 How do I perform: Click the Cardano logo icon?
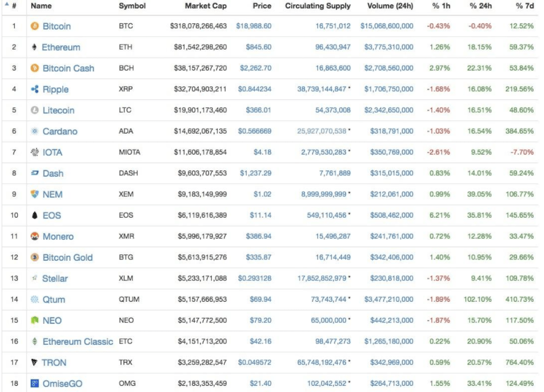point(35,131)
